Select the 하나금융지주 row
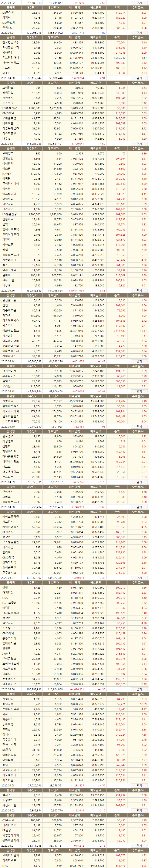This screenshot has height=868, width=149. (x=74, y=457)
